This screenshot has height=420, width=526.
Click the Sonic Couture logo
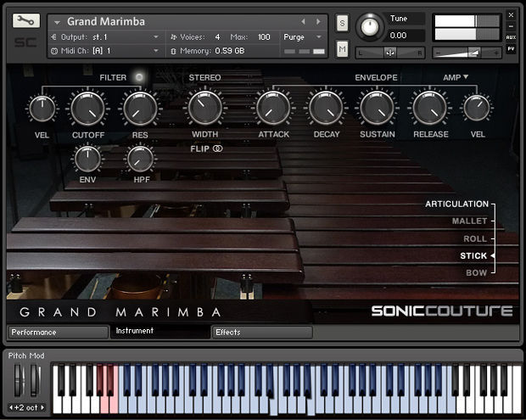(441, 311)
